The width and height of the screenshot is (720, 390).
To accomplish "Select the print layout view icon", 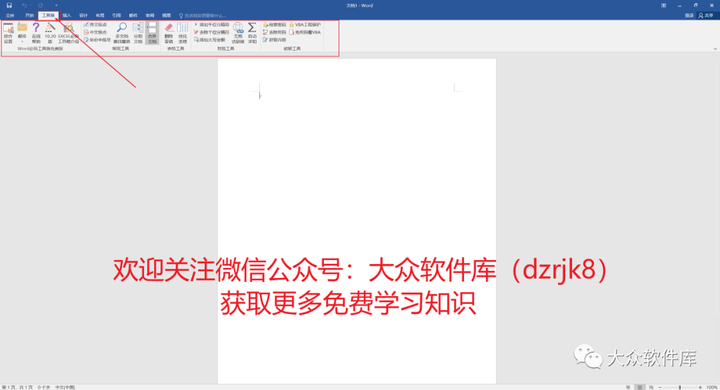I will click(640, 387).
